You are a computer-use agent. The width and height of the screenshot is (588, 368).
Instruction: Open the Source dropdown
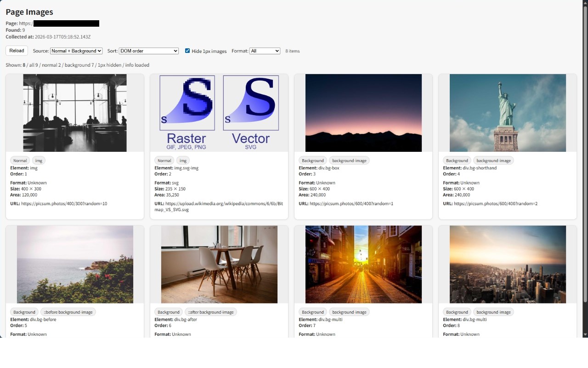pyautogui.click(x=76, y=51)
